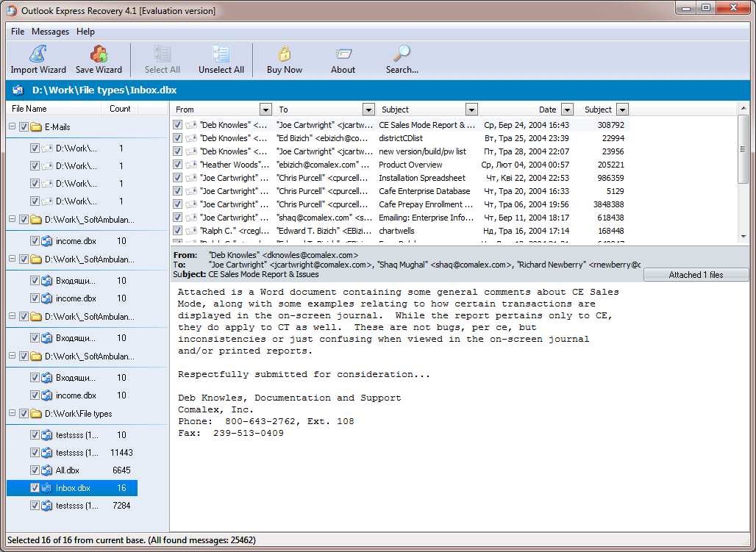Open the Help menu
The image size is (756, 552).
coord(85,32)
